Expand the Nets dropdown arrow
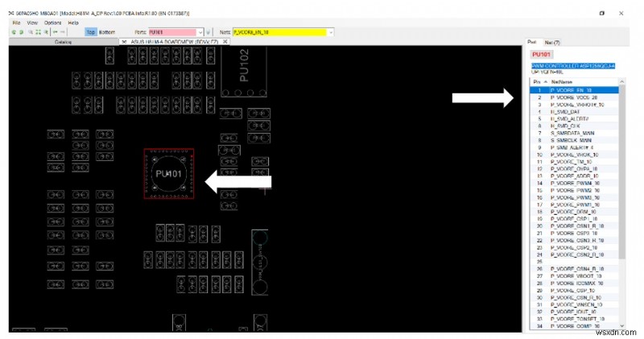Viewport: 644px width, 339px height. coord(331,32)
